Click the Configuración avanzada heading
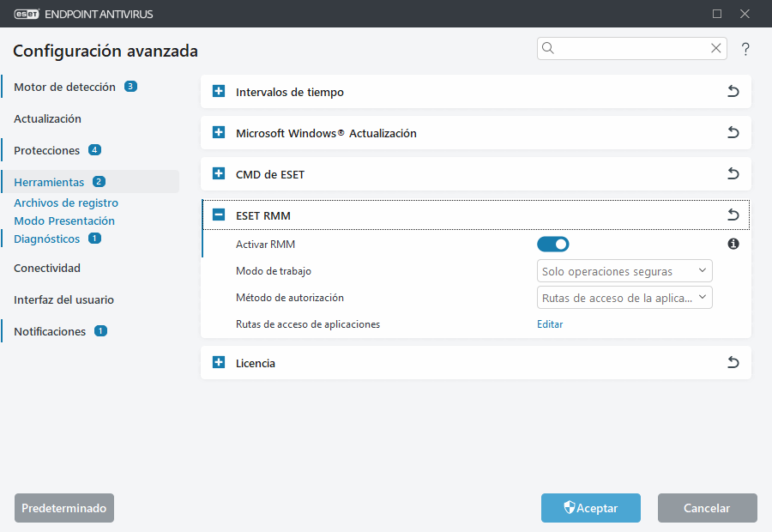 pyautogui.click(x=106, y=51)
